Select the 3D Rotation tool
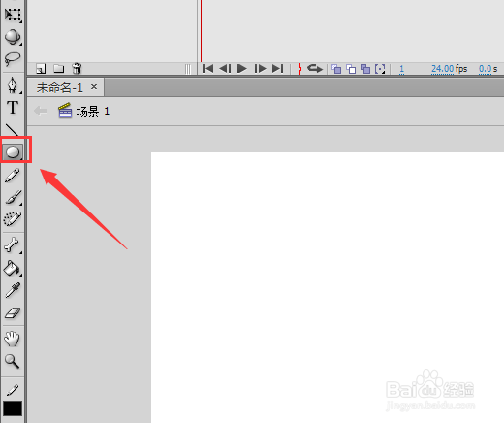This screenshot has height=423, width=504. (x=13, y=37)
